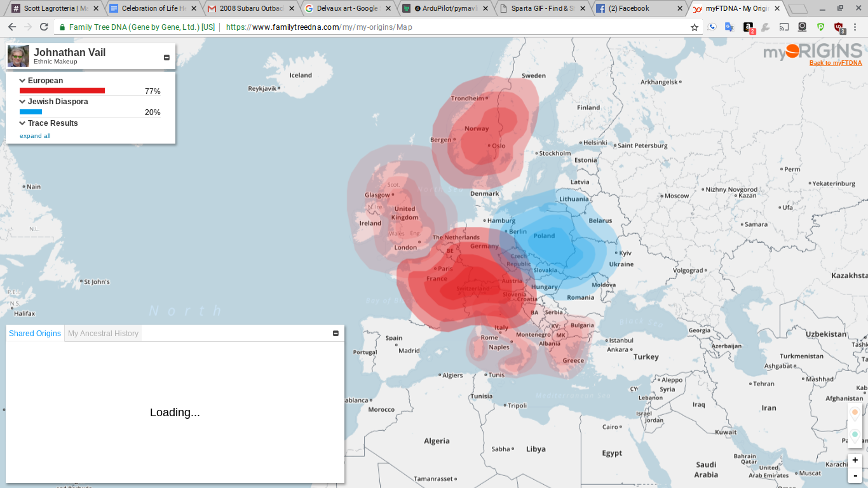Expand the Jewish Diaspora category
Viewport: 868px width, 488px height.
[x=23, y=102]
